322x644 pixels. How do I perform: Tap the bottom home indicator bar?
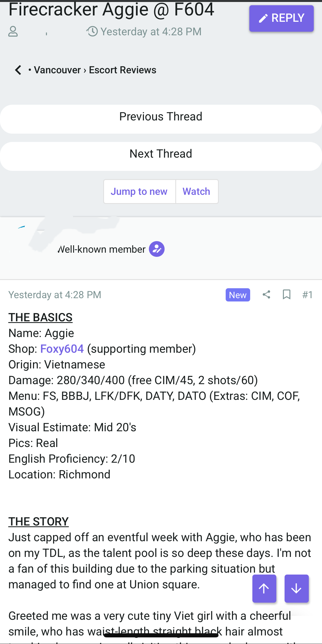pos(161,635)
